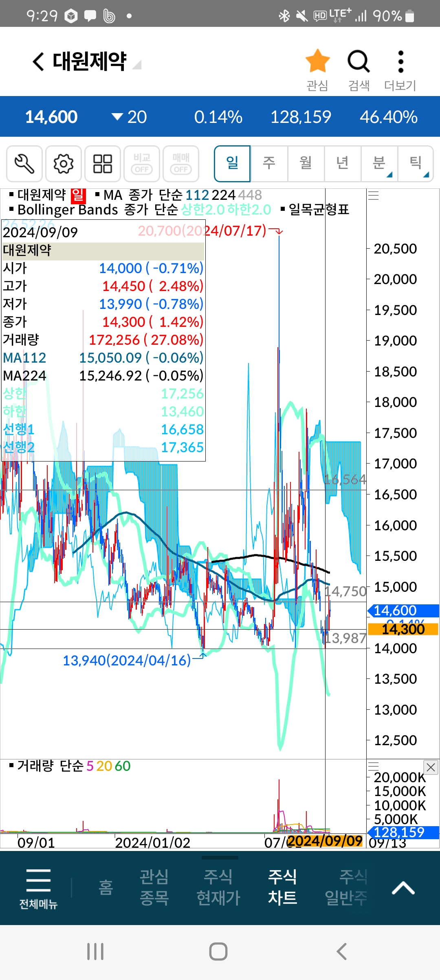Viewport: 440px width, 980px height.
Task: Tap the 거래량 단순 5 20 60 label
Action: [x=70, y=766]
